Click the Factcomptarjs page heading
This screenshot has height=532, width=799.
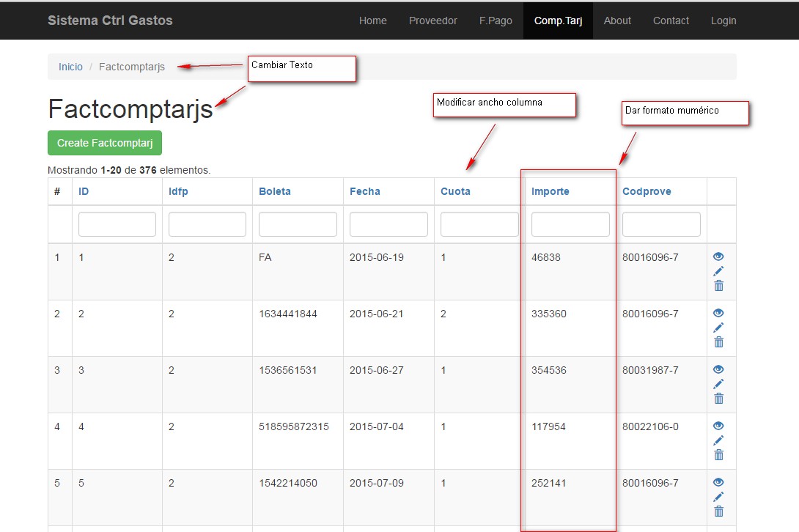130,108
